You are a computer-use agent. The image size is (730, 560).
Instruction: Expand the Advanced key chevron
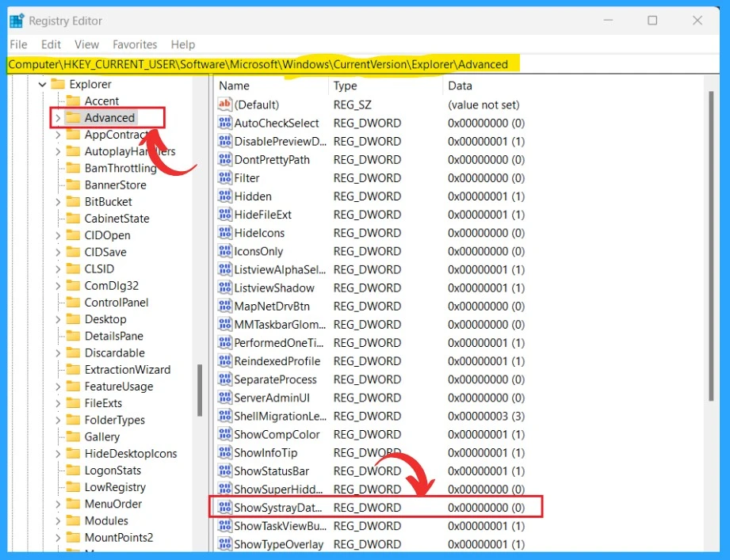(x=58, y=118)
